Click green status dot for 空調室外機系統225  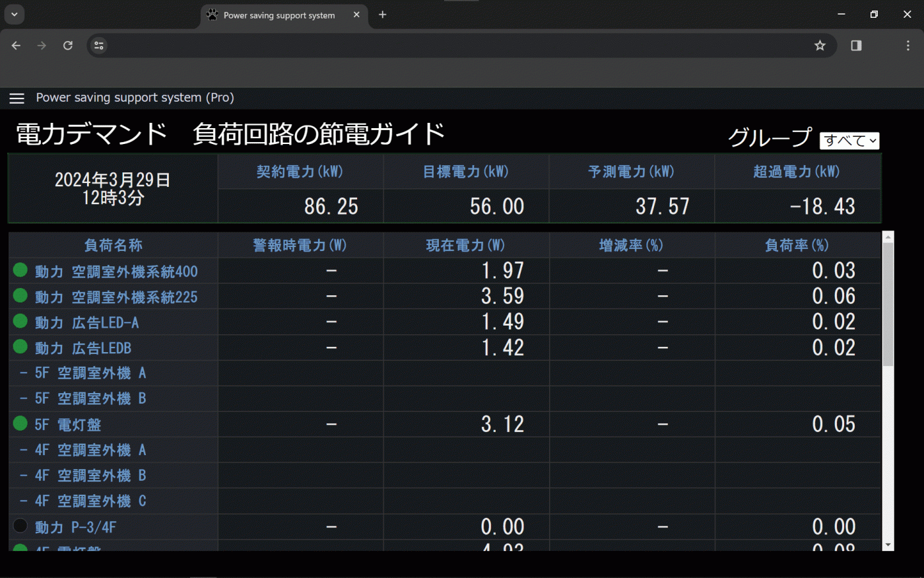[x=20, y=295]
